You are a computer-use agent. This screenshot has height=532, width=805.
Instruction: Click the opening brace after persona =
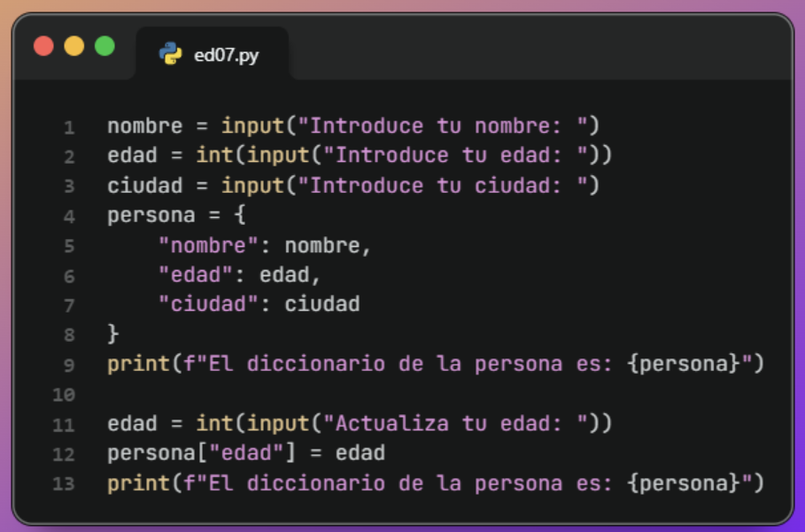(240, 215)
